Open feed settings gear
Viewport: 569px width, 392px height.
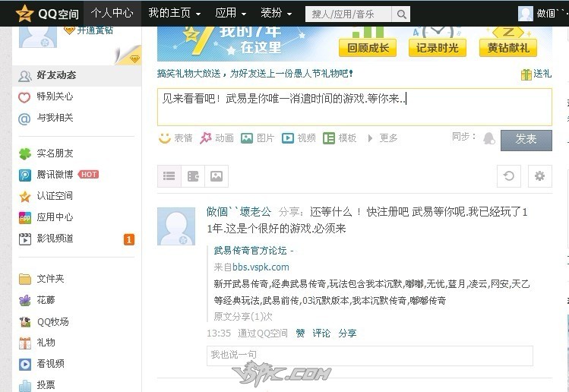tap(539, 176)
